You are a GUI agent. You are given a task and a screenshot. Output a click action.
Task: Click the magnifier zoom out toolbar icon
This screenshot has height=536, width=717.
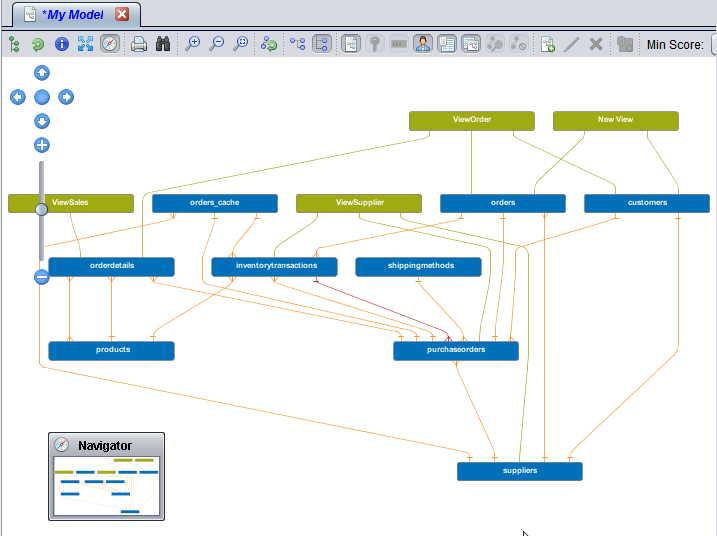tap(217, 44)
